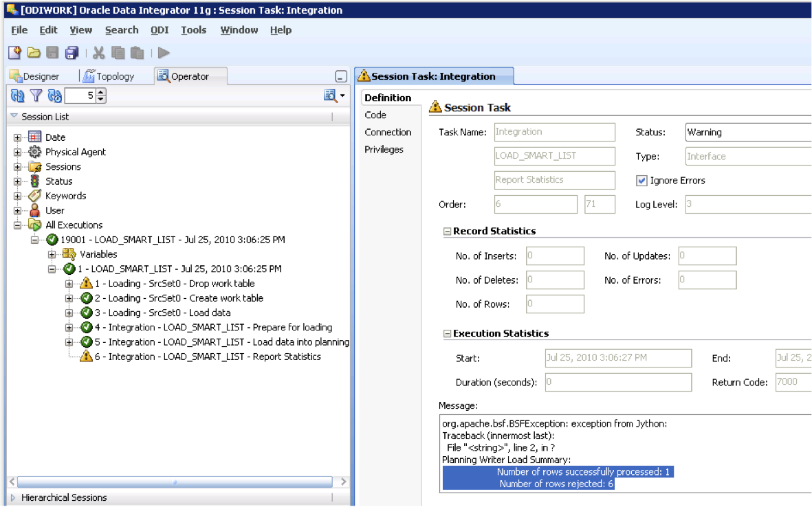Viewport: 812px width, 507px height.
Task: Click the User person icon
Action: pyautogui.click(x=34, y=210)
